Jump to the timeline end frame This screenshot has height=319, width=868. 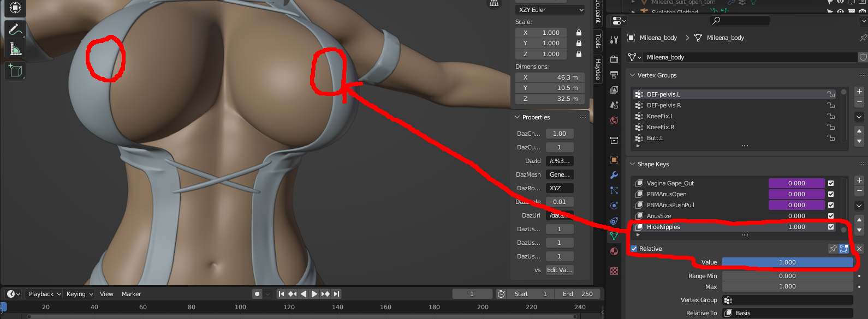tap(337, 294)
